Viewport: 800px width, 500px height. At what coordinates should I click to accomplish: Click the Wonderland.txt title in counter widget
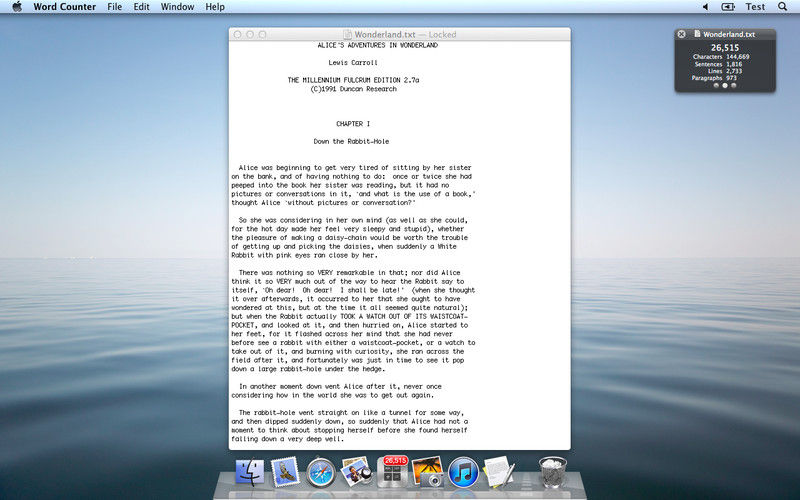(729, 34)
